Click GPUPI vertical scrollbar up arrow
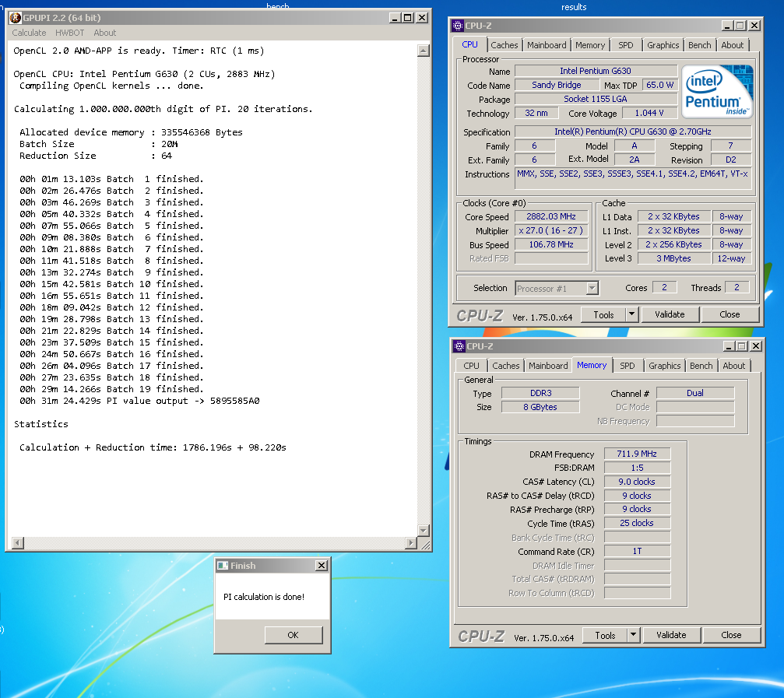This screenshot has height=698, width=784. [x=423, y=51]
